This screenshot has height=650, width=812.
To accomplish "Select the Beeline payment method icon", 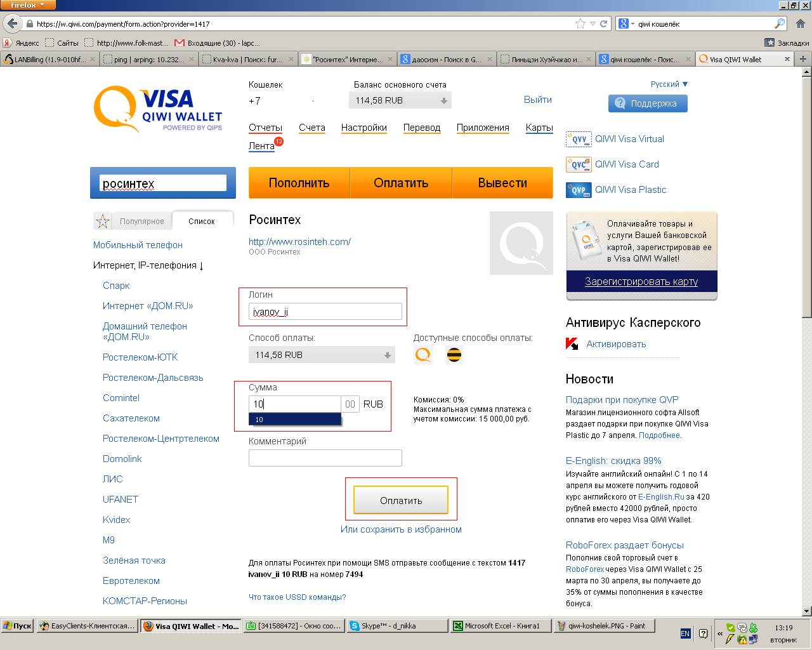I will pos(454,355).
